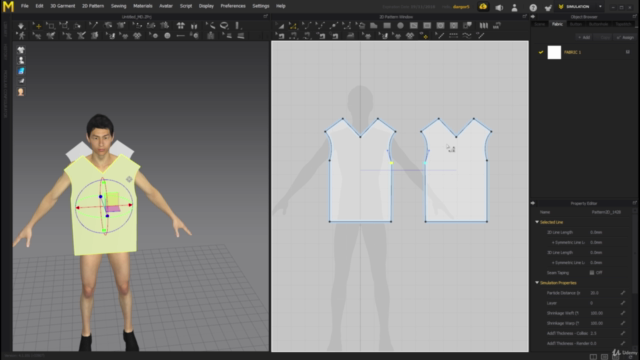Screen dimensions: 640x360
Task: Select the Internal Circle tool in 2D toolbar
Action: point(440,26)
